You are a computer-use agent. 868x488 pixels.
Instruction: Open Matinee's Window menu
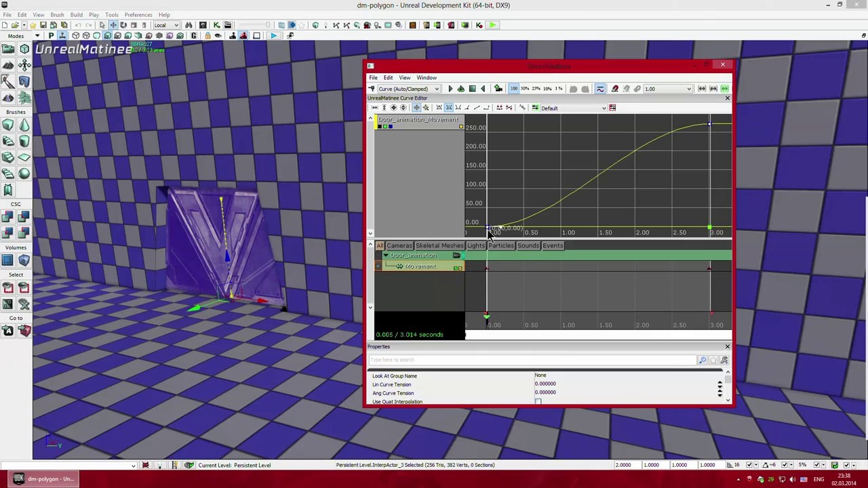pyautogui.click(x=427, y=78)
